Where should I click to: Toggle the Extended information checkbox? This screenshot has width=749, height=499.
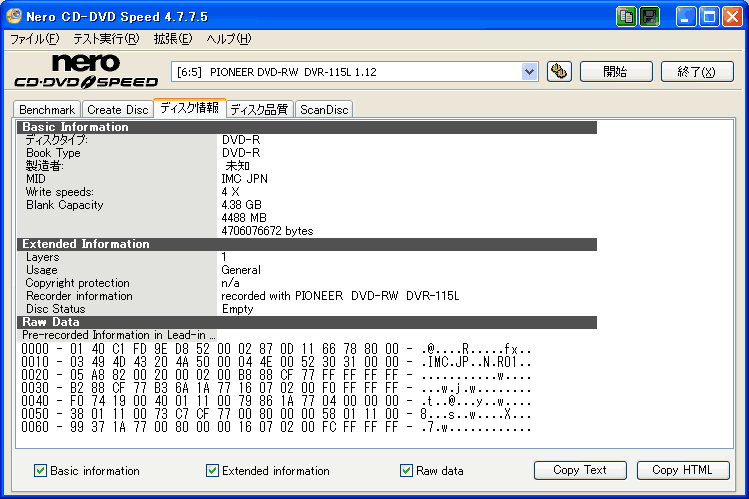(x=213, y=470)
